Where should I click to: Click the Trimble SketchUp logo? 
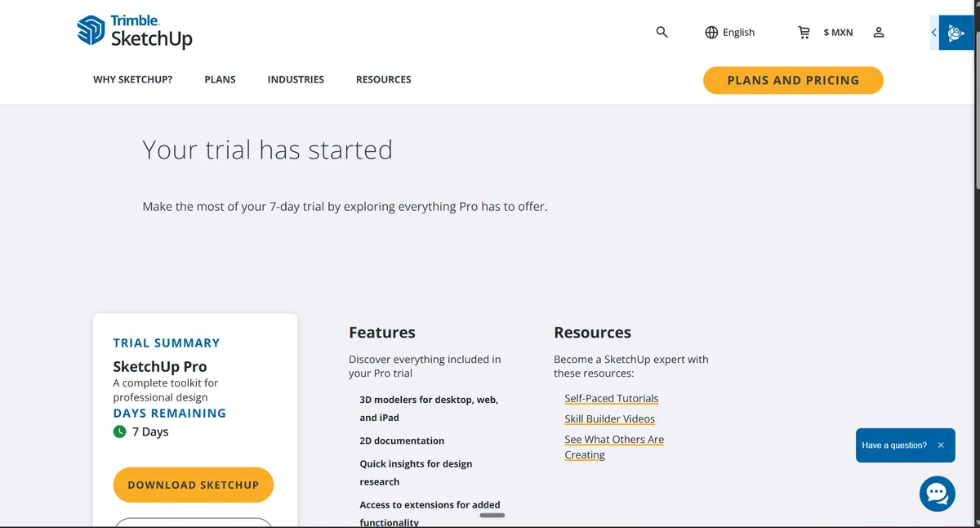(x=135, y=32)
